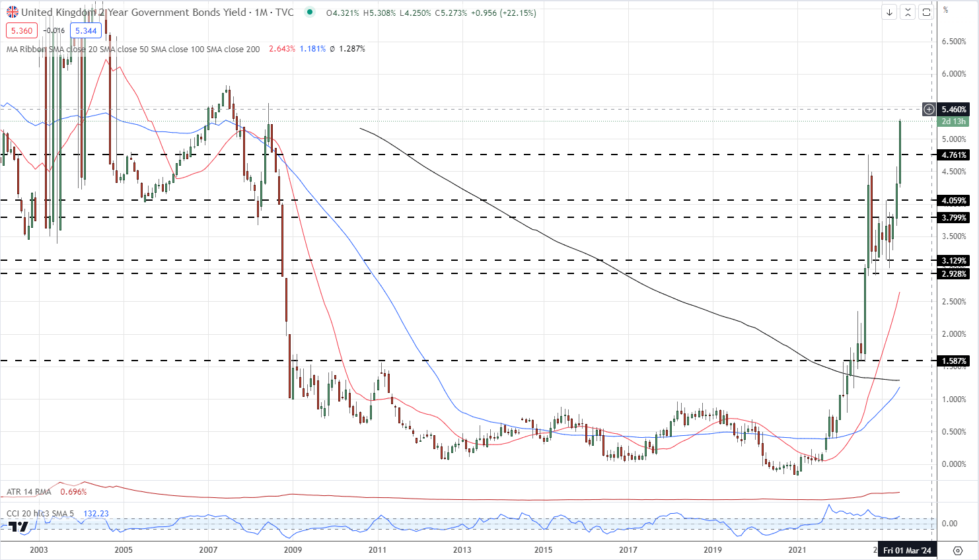Select the CCI 20 hlc3 SMA 5 legend
Viewport: 979px width, 560px height.
41,514
